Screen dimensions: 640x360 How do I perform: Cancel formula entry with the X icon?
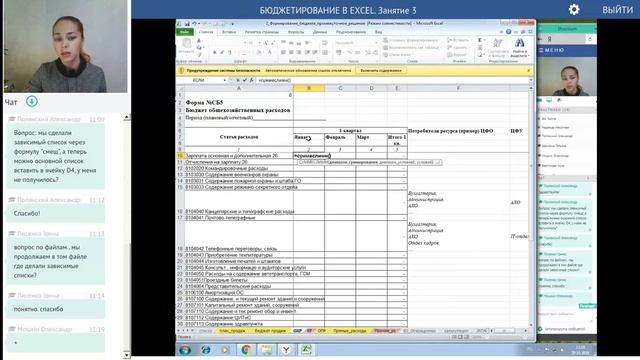pos(238,80)
